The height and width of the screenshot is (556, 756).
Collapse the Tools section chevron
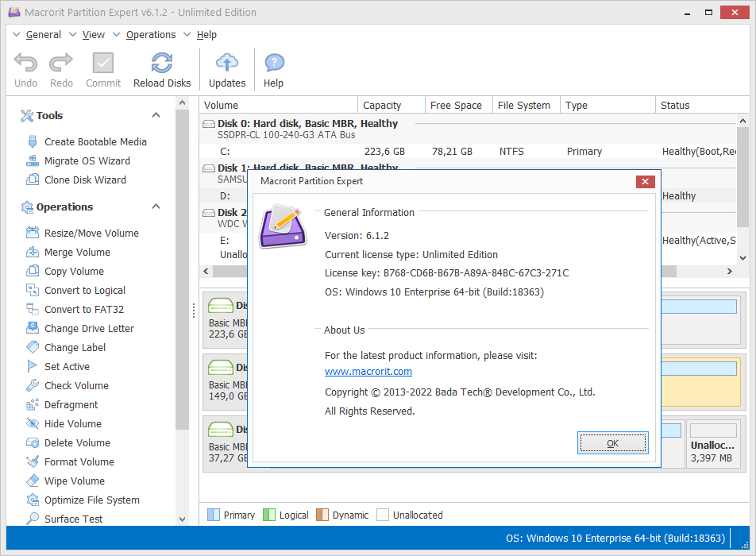pyautogui.click(x=156, y=115)
